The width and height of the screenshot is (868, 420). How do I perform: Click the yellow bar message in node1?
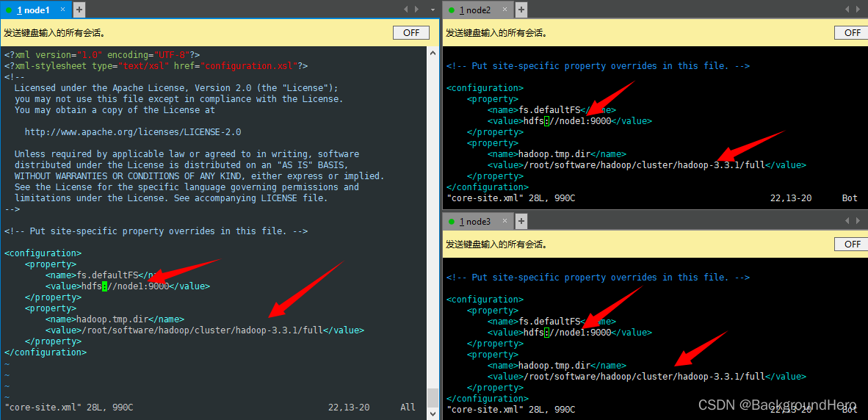point(54,33)
